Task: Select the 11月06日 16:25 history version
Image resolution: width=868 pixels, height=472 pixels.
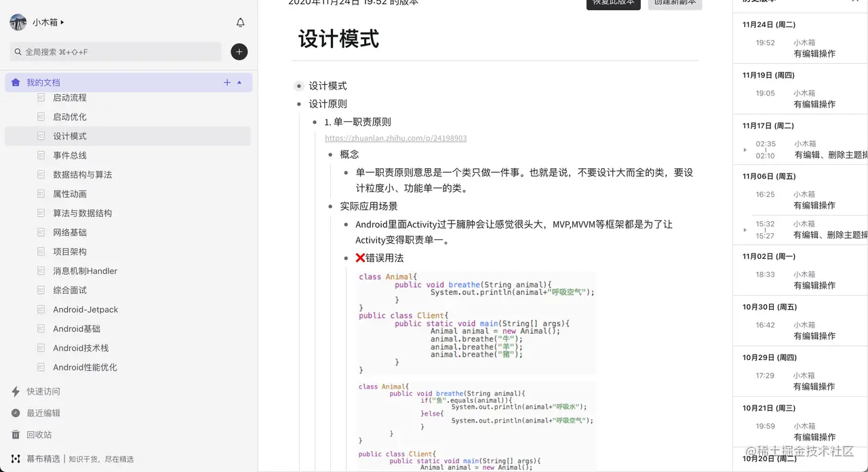Action: pyautogui.click(x=800, y=200)
